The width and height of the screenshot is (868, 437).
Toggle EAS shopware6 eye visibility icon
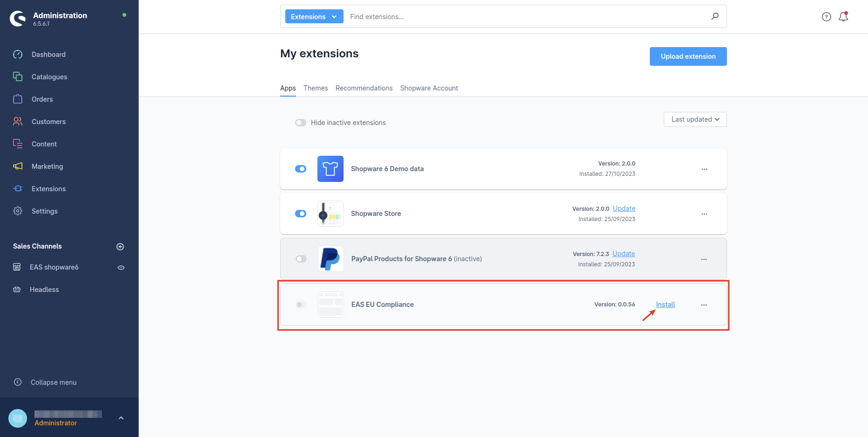click(x=121, y=268)
